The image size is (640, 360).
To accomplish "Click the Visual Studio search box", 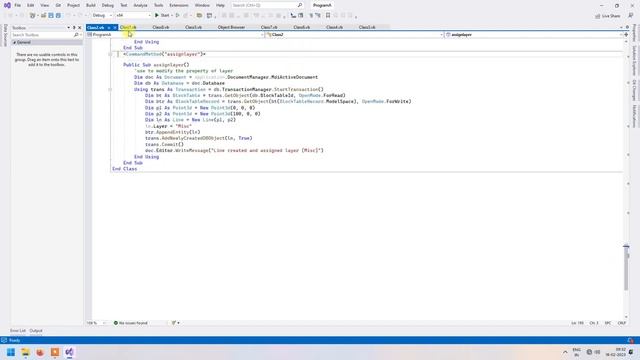I will [267, 5].
